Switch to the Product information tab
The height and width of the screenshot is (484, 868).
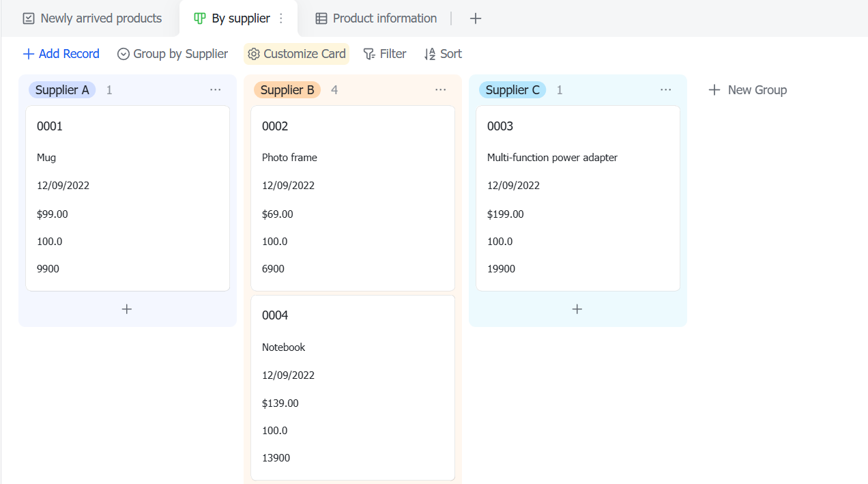(376, 18)
